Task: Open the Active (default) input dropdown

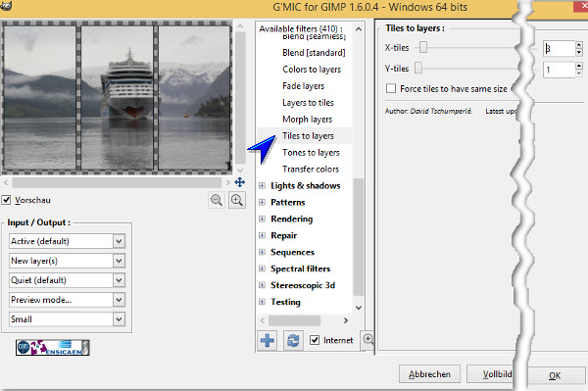Action: pos(67,241)
